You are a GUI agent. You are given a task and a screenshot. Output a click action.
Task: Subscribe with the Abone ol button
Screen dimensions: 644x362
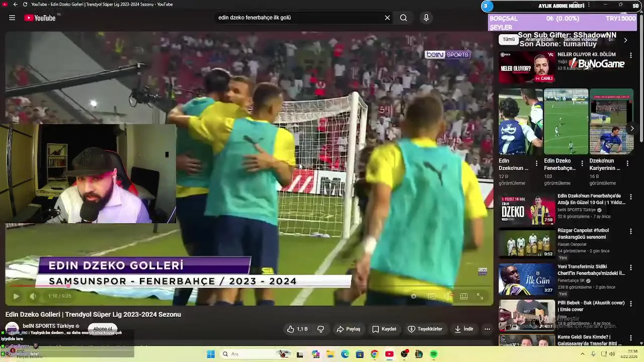pyautogui.click(x=103, y=329)
